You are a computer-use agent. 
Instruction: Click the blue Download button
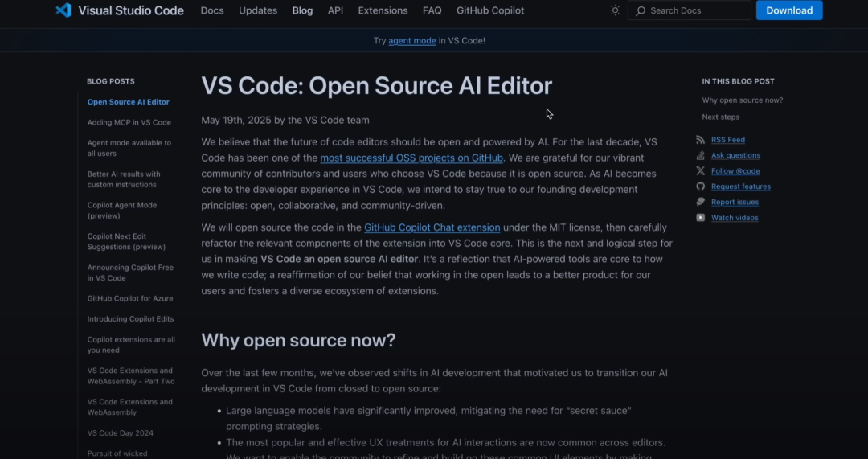(x=789, y=10)
